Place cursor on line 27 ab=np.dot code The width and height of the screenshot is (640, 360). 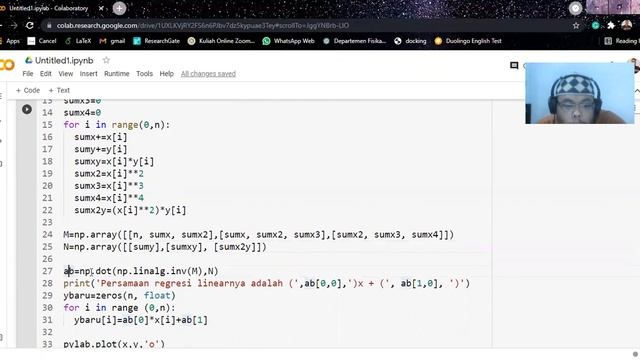point(141,271)
